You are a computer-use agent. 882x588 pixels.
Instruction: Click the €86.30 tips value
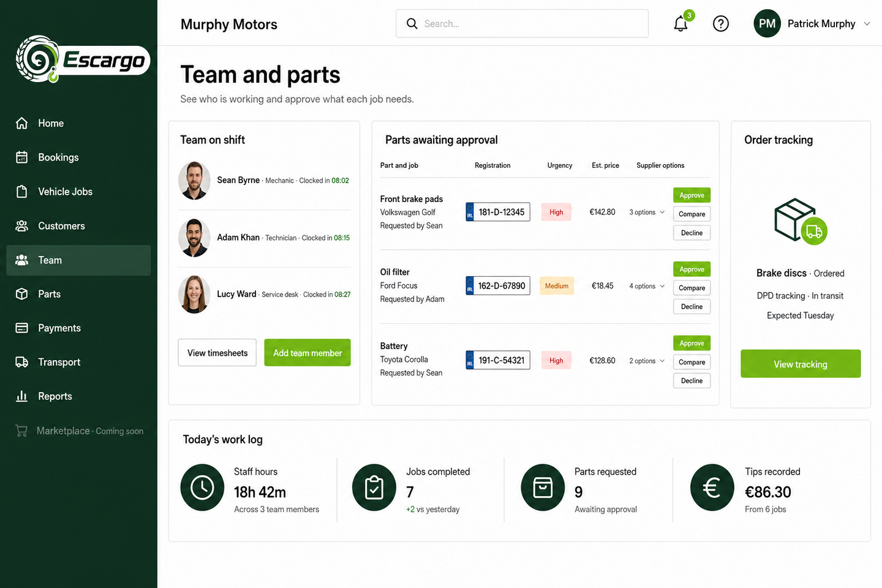click(768, 492)
